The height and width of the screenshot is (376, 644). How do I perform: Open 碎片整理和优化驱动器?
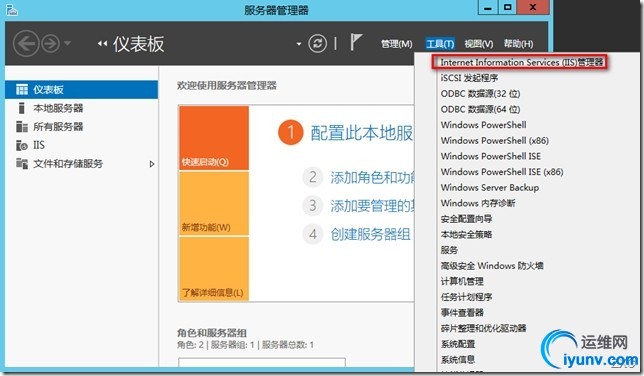[483, 328]
